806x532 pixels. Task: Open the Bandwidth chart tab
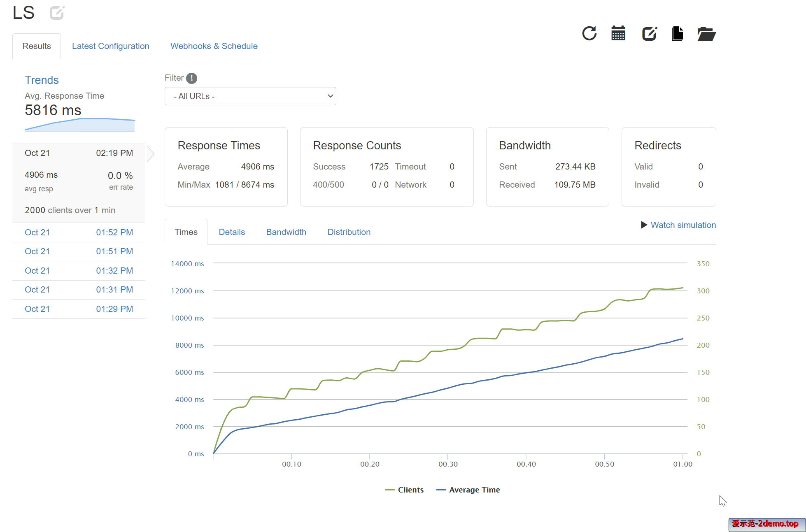point(286,232)
